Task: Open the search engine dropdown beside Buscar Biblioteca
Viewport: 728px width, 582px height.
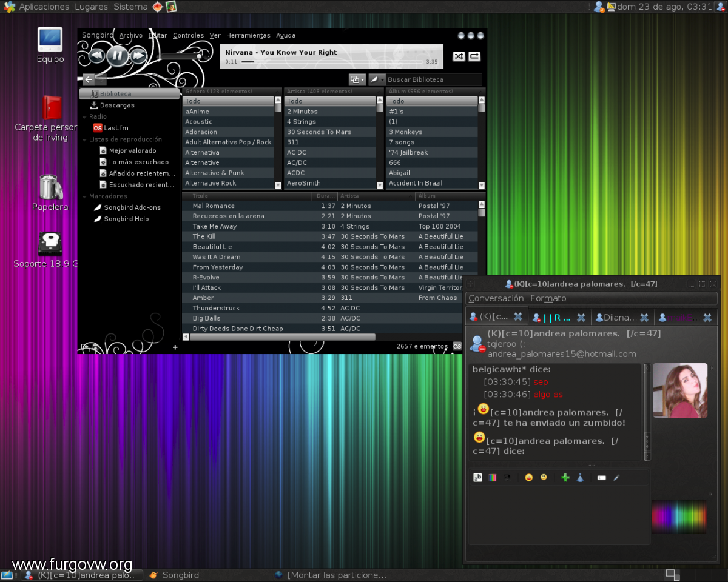Action: (x=377, y=79)
